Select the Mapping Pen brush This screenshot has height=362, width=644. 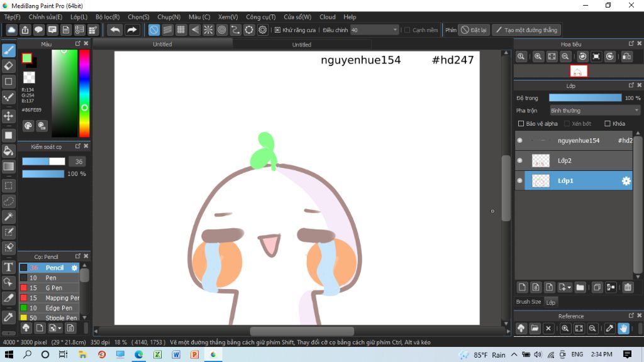click(49, 298)
